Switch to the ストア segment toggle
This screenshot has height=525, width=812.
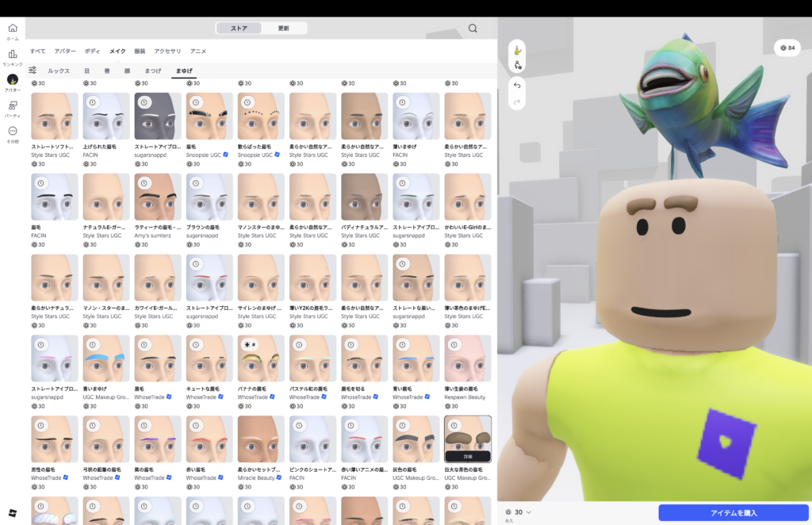[239, 29]
